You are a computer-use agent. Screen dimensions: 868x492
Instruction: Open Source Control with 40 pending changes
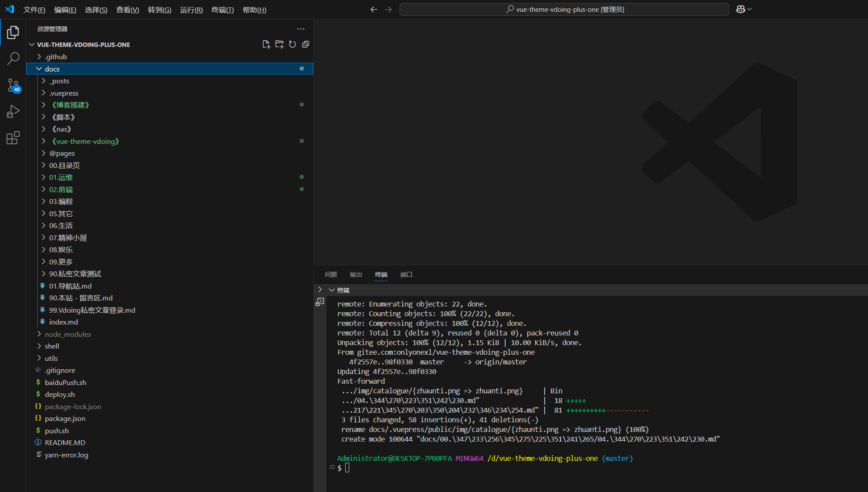(x=13, y=85)
